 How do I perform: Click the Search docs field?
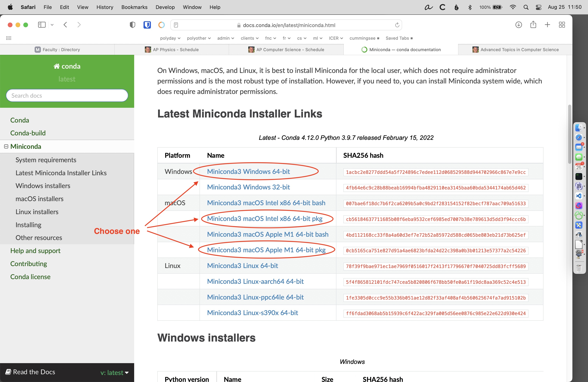pyautogui.click(x=67, y=95)
